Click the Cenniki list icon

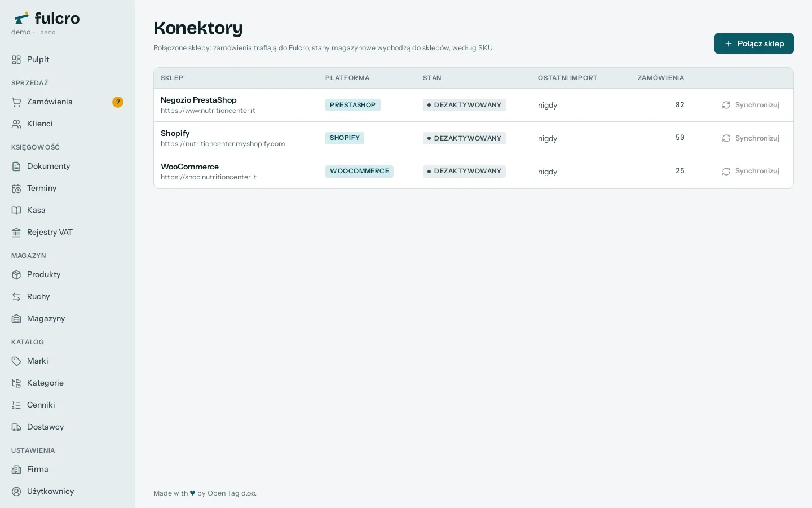[16, 405]
